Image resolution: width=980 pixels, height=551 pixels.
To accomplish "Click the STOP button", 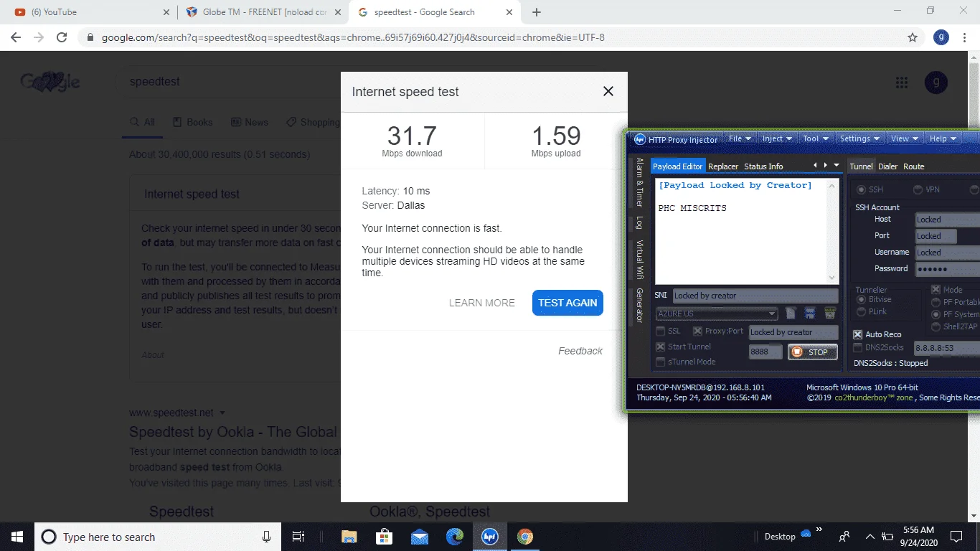I will (x=812, y=352).
